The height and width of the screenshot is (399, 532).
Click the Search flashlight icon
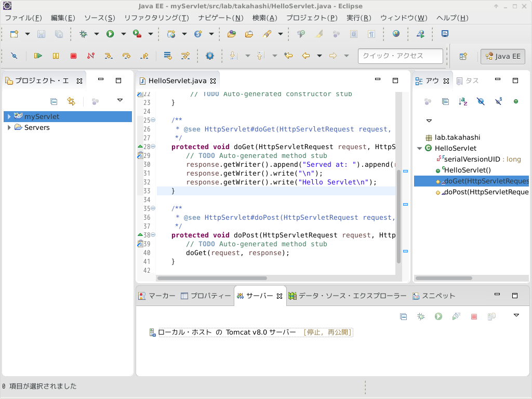point(267,34)
